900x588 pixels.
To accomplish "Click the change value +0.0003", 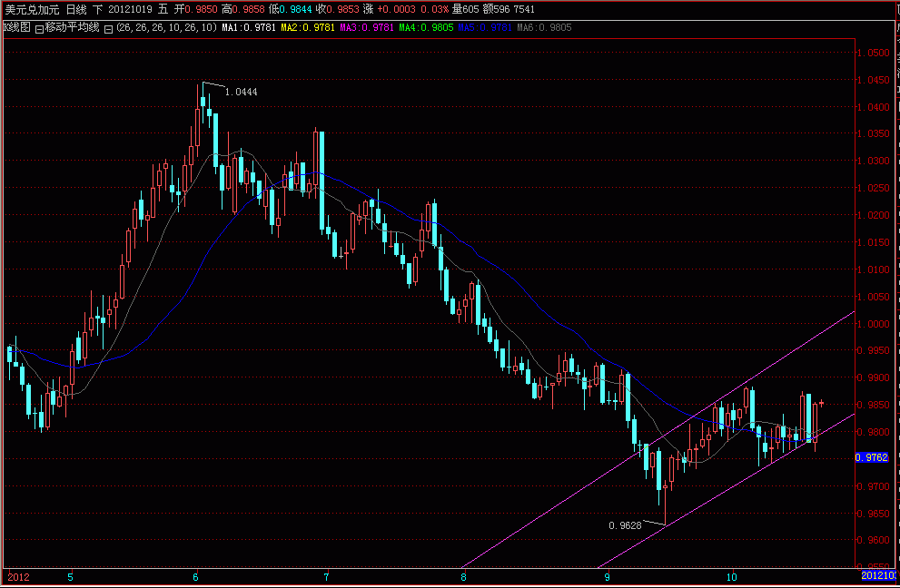I will click(x=396, y=9).
